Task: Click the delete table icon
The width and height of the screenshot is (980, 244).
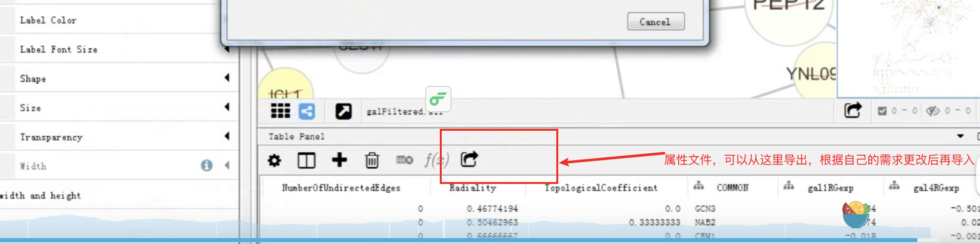Action: 405,160
